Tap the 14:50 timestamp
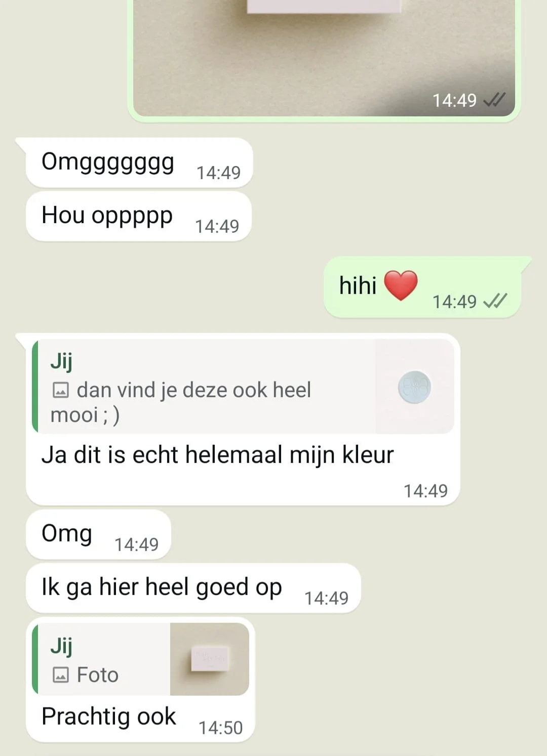This screenshot has height=756, width=547. (x=220, y=728)
